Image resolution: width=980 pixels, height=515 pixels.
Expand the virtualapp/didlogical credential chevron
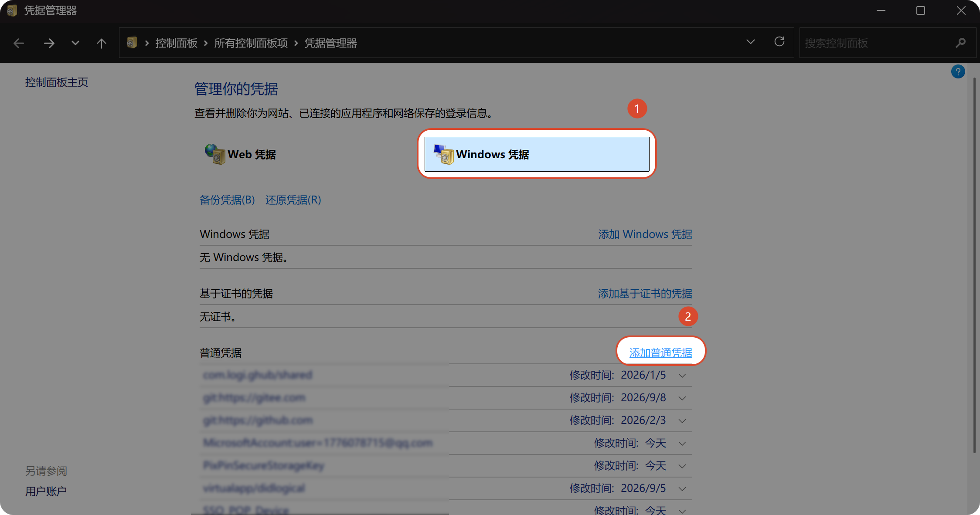pos(682,489)
